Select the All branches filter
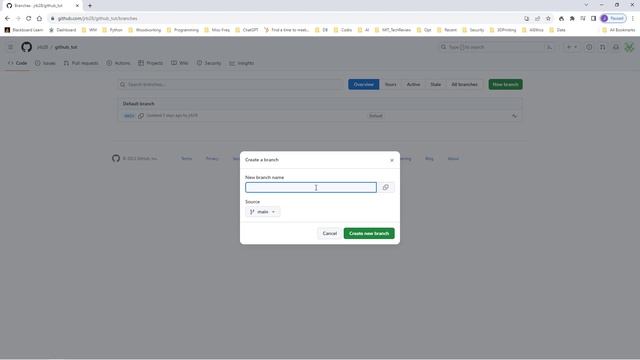Viewport: 640px width, 360px height. pyautogui.click(x=464, y=84)
